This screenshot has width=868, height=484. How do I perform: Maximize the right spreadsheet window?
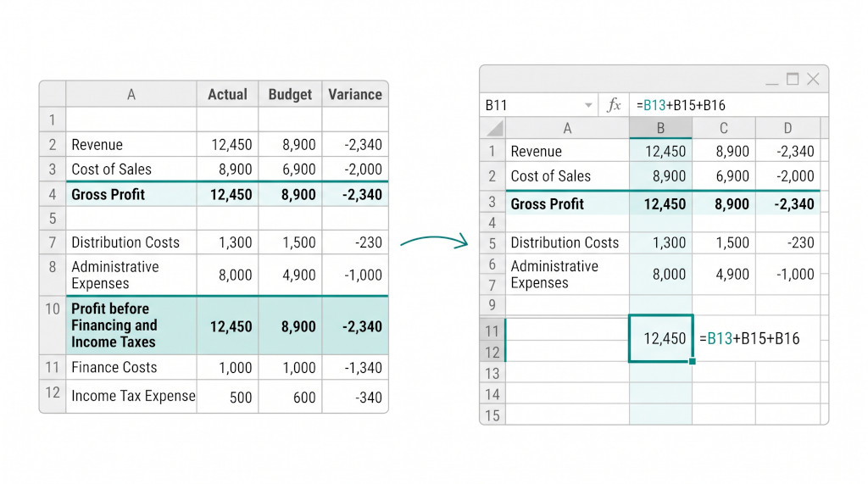[x=793, y=79]
